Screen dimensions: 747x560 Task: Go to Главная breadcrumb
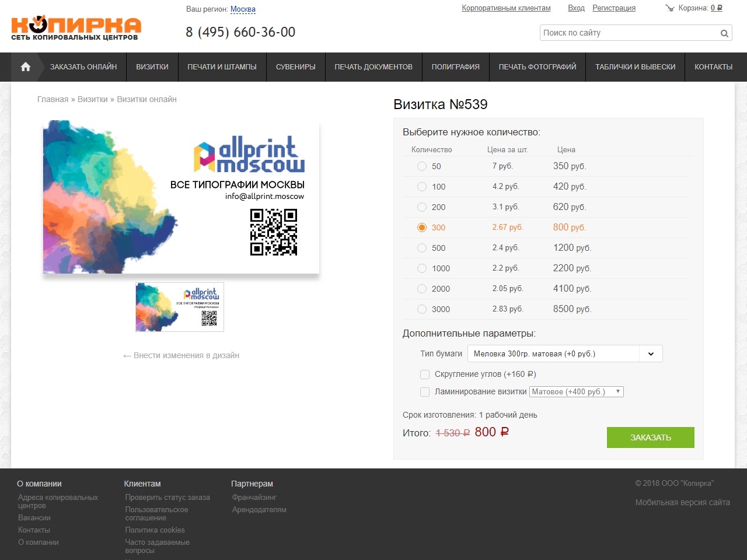click(53, 99)
